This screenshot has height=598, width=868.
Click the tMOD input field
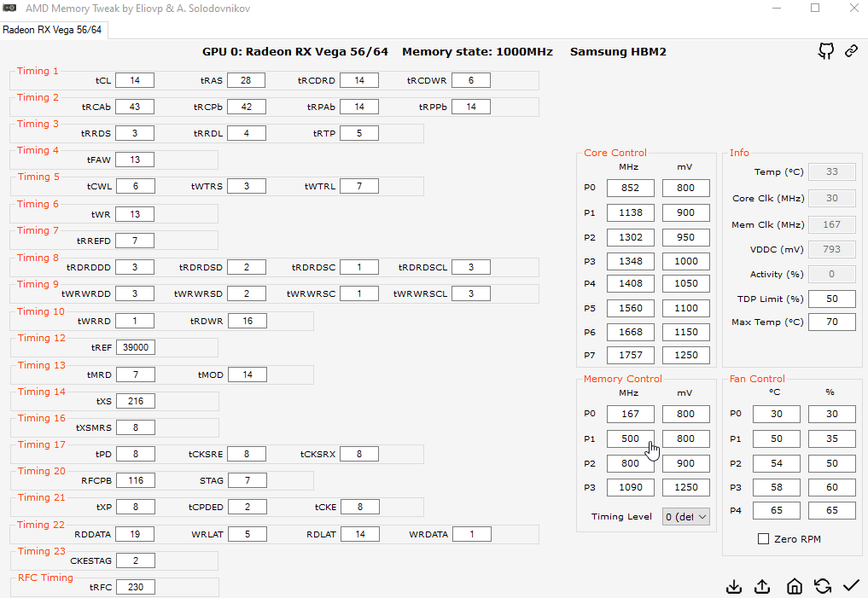pyautogui.click(x=248, y=374)
